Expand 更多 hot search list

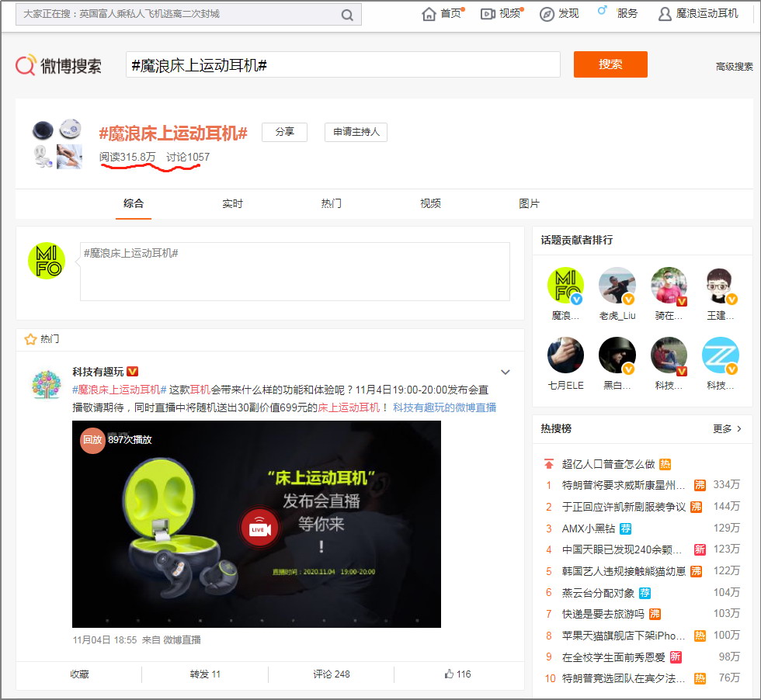(x=727, y=429)
